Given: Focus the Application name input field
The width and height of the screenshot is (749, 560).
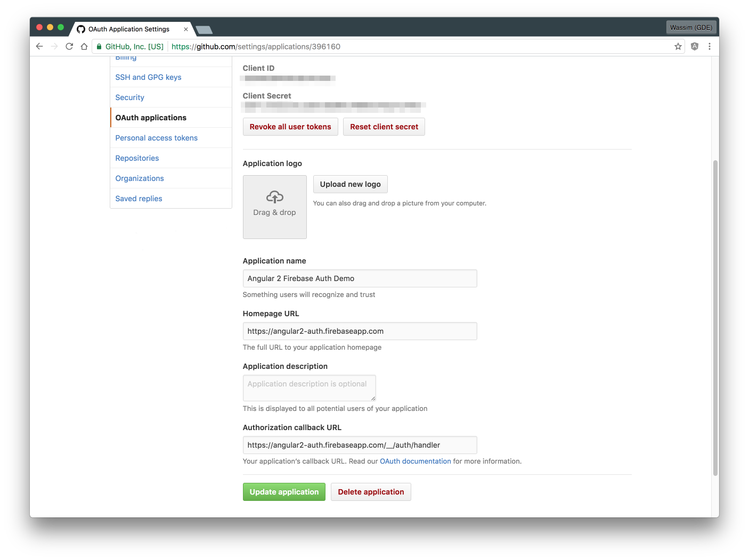Looking at the screenshot, I should (x=360, y=278).
